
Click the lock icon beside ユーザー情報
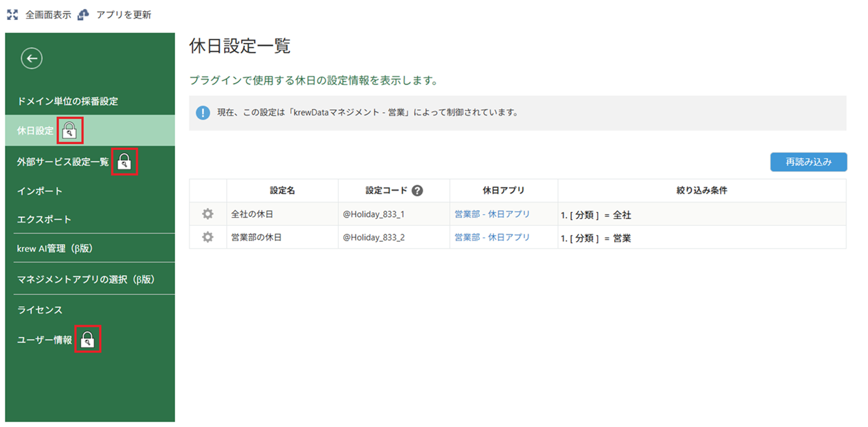pos(88,339)
